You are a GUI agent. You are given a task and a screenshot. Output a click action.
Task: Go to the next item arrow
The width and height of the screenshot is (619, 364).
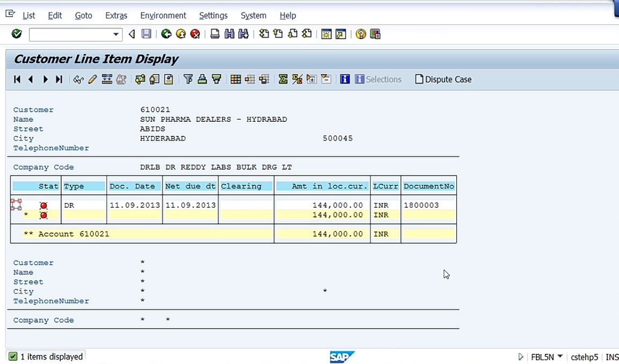[x=46, y=79]
